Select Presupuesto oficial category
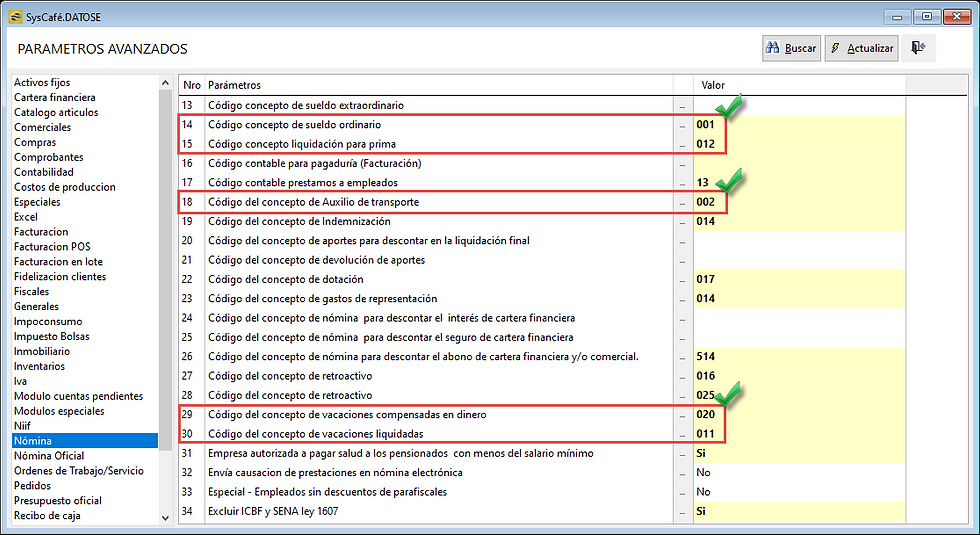Screen dimensions: 980x535 coord(58,501)
